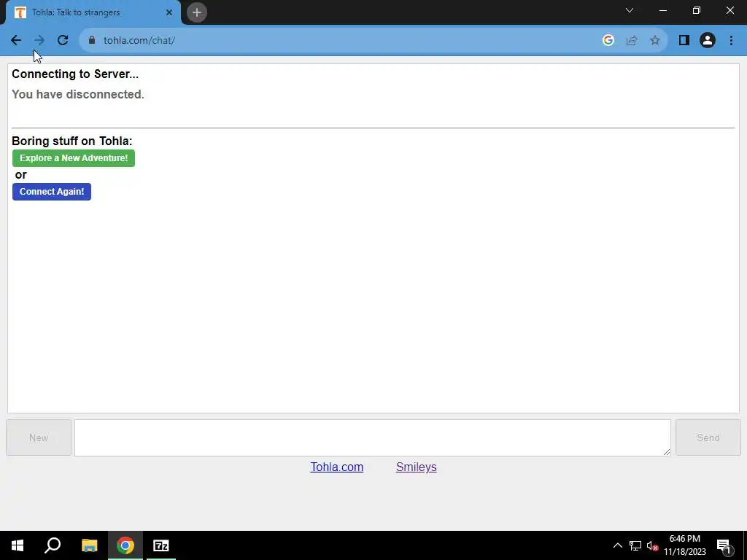Reload the Tohla chat page
The width and height of the screenshot is (747, 560).
63,41
